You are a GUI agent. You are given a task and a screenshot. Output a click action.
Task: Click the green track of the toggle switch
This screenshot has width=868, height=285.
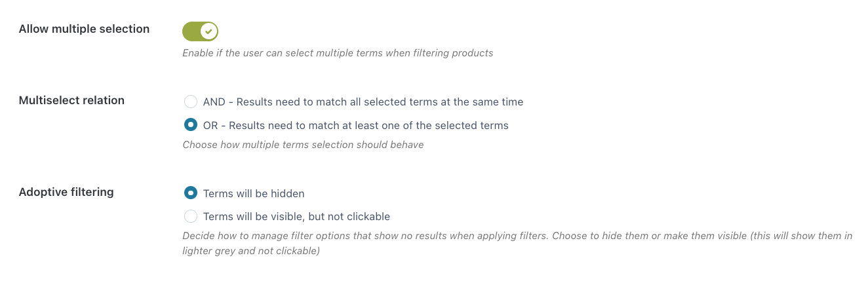pos(192,31)
